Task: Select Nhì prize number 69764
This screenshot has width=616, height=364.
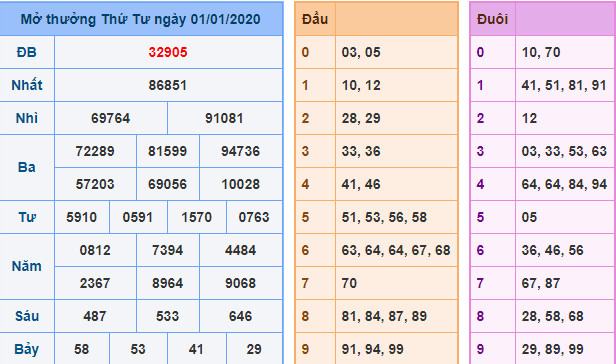Action: coord(110,118)
